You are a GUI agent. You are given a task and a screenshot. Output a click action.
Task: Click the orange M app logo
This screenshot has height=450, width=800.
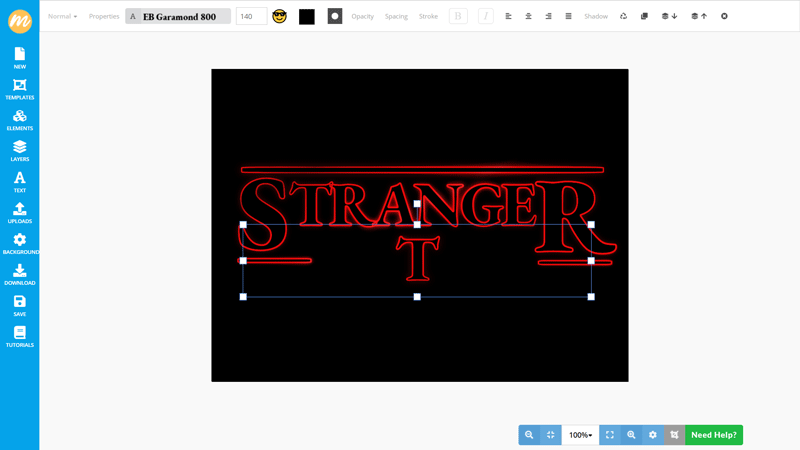tap(20, 21)
